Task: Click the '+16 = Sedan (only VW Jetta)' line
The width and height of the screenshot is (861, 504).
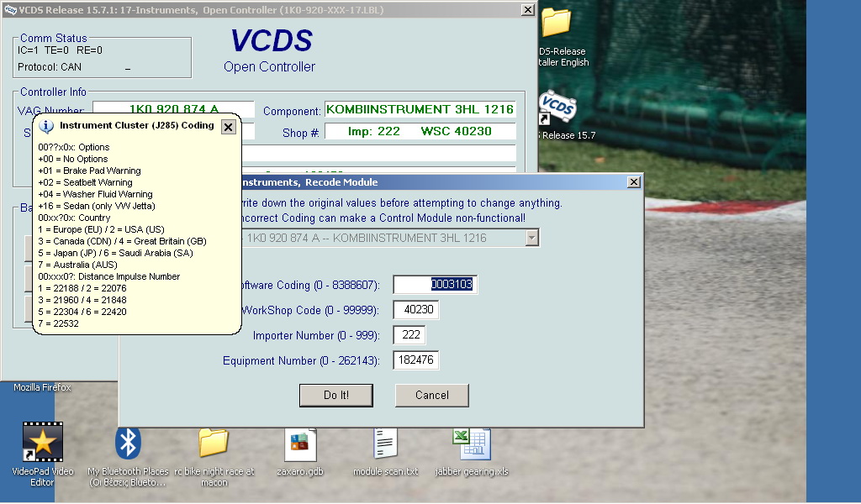Action: click(x=97, y=206)
